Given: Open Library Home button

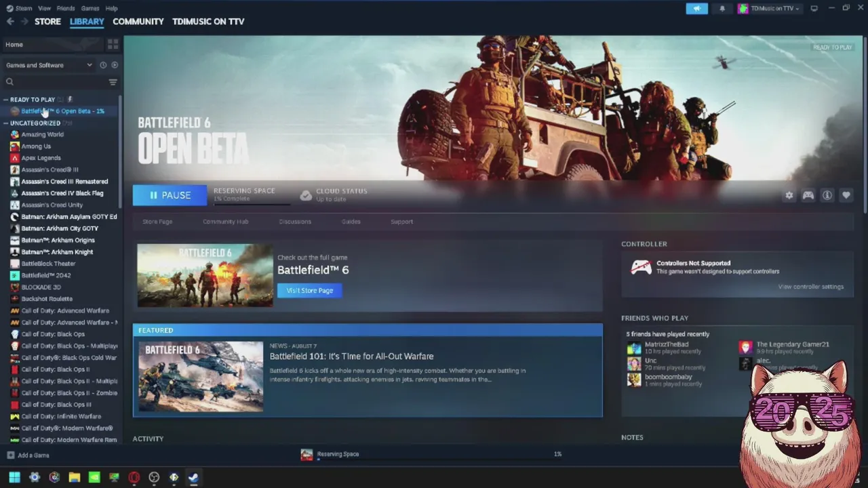Looking at the screenshot, I should pyautogui.click(x=53, y=45).
